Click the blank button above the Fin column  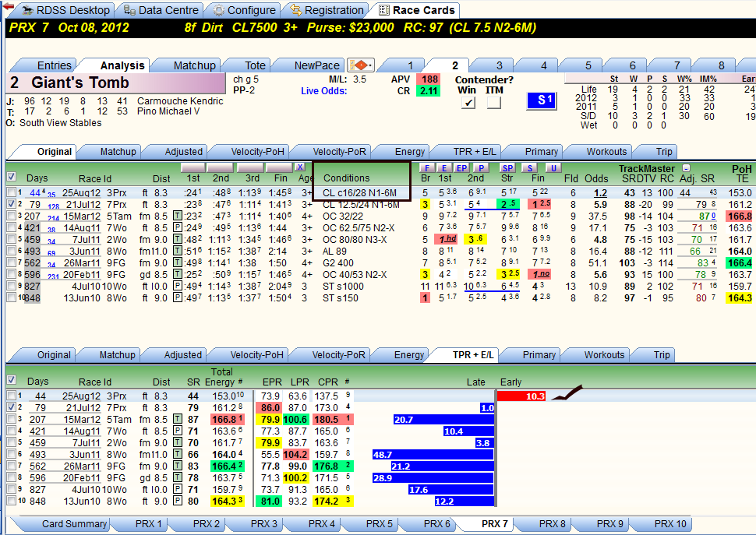pos(280,167)
